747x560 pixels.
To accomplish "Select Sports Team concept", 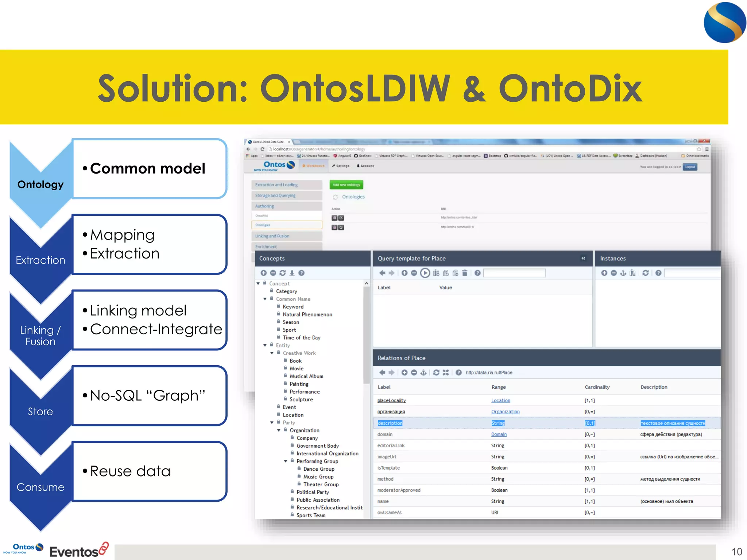I will click(x=311, y=515).
